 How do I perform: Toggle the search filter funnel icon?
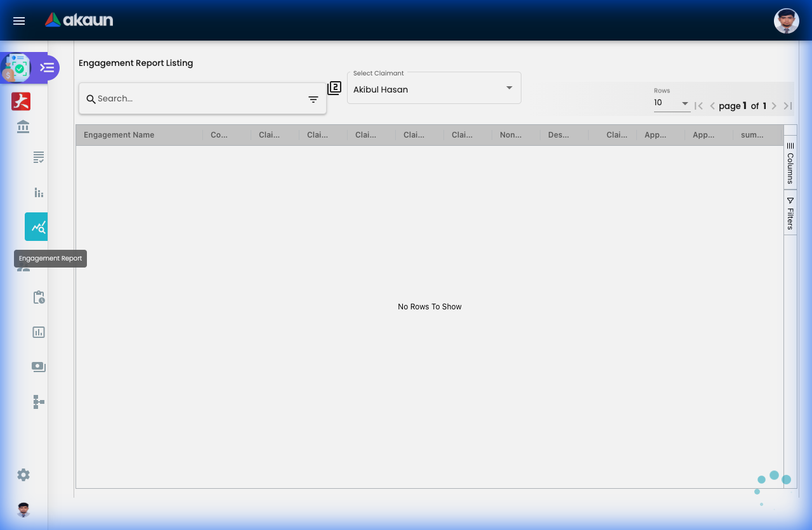(x=313, y=99)
